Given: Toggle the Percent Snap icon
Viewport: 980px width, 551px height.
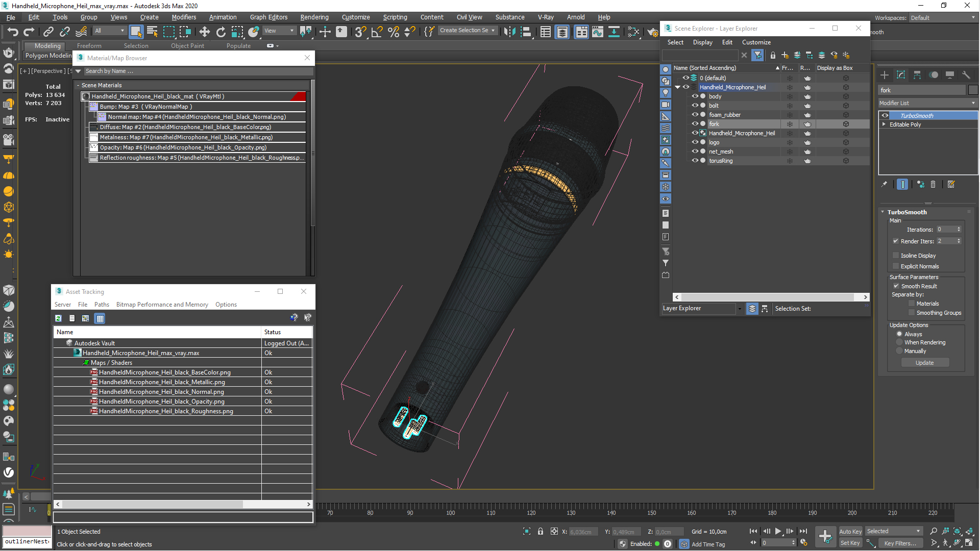Looking at the screenshot, I should click(x=393, y=32).
